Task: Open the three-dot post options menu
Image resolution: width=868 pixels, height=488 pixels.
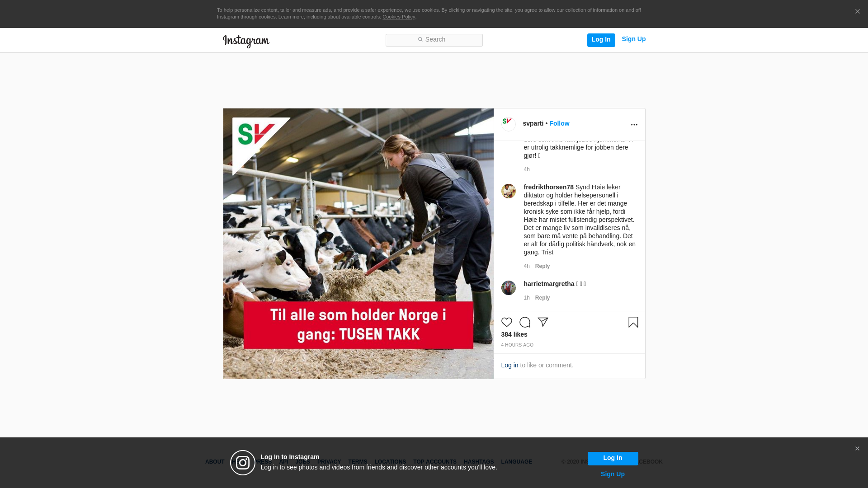Action: 634,125
